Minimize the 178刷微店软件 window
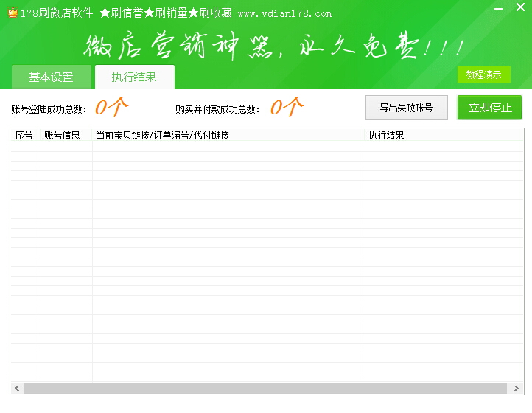Viewport: 532px width, 413px height. 498,8
